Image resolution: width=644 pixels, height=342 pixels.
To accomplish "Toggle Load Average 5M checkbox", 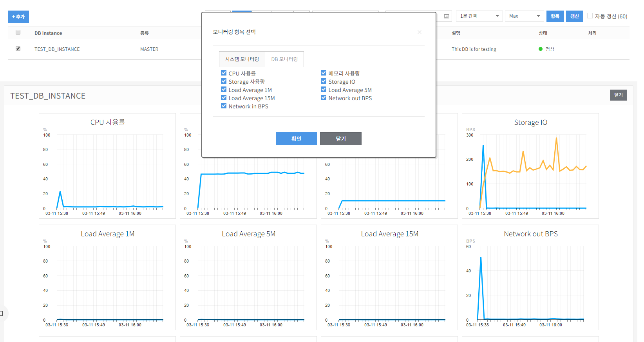I will pos(324,89).
